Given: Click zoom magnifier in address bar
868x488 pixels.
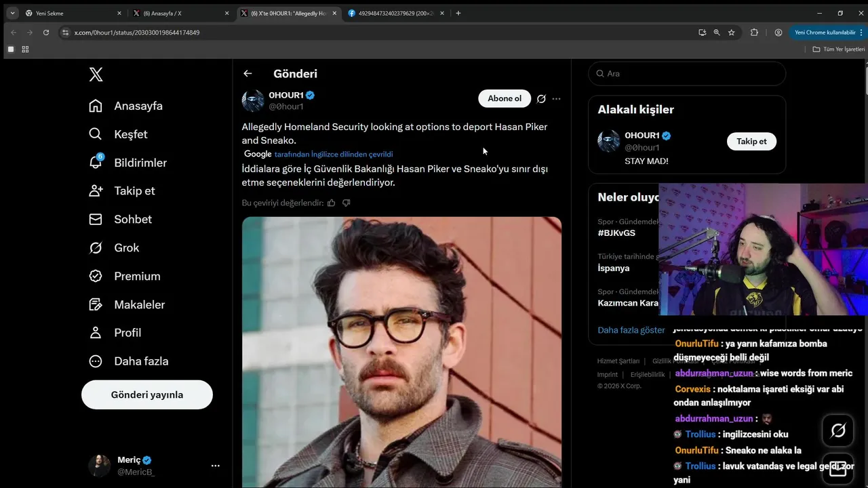Looking at the screenshot, I should click(x=717, y=32).
